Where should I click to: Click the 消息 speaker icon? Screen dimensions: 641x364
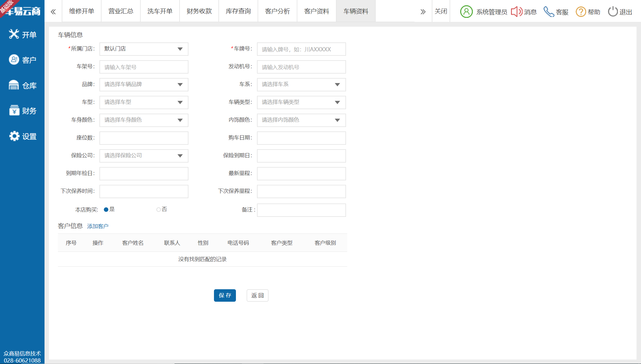coord(516,12)
